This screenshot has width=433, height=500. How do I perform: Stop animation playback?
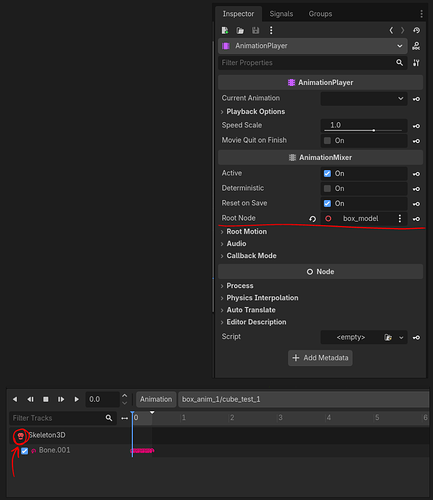pos(46,399)
